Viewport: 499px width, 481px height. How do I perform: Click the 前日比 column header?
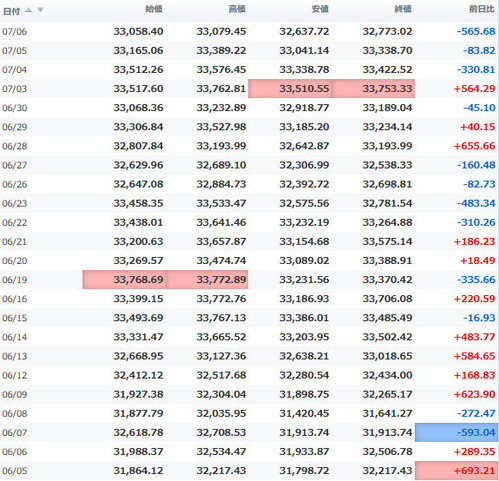click(x=481, y=9)
